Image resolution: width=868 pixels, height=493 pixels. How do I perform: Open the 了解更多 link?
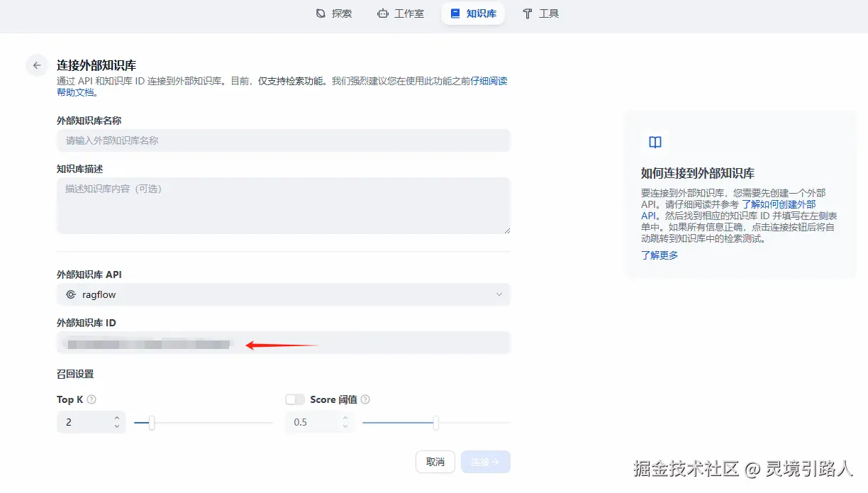(658, 255)
